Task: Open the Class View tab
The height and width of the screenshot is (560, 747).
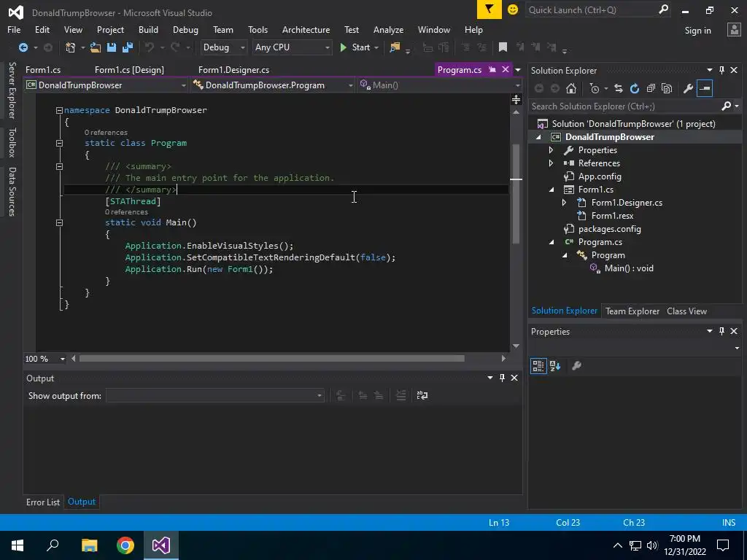Action: (x=686, y=311)
